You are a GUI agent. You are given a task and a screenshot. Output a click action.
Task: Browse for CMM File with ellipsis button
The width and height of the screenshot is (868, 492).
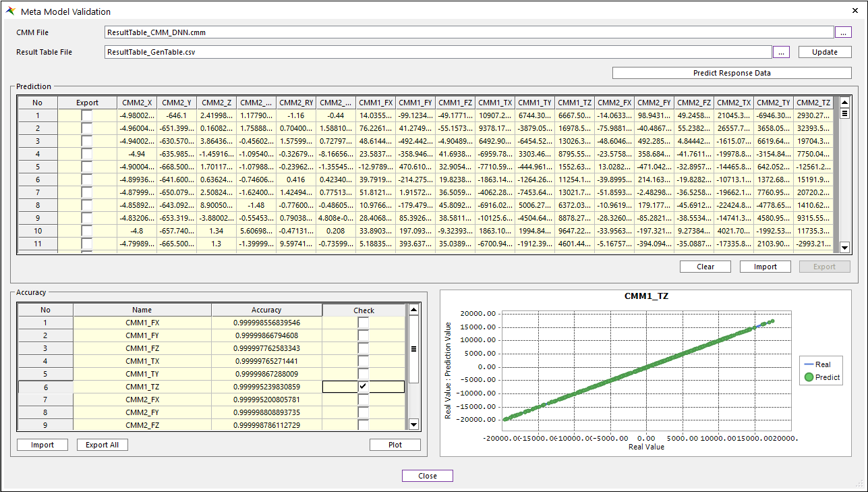(843, 32)
